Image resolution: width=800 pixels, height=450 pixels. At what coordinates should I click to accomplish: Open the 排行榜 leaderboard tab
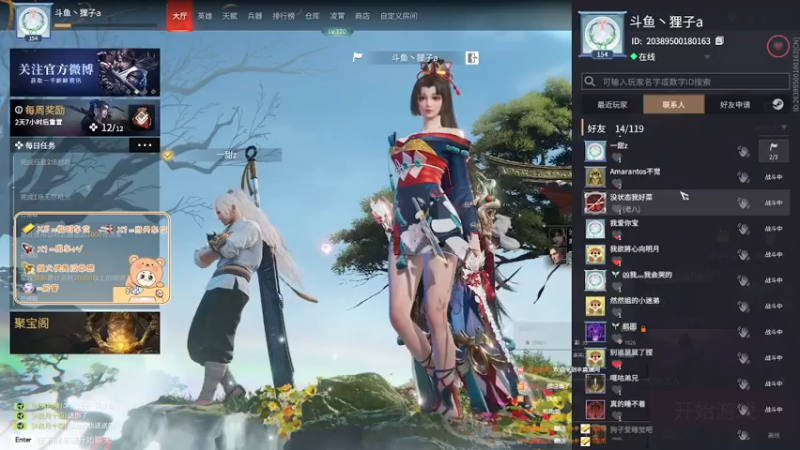[284, 16]
